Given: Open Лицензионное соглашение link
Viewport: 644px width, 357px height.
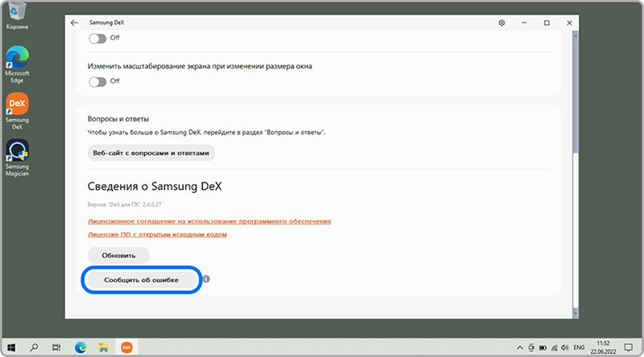Looking at the screenshot, I should tap(209, 221).
